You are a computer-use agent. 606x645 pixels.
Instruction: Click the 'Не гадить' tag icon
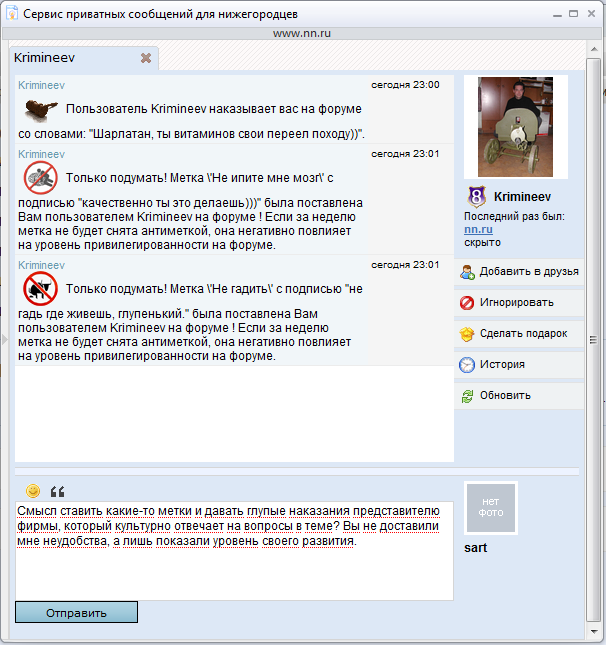point(40,289)
